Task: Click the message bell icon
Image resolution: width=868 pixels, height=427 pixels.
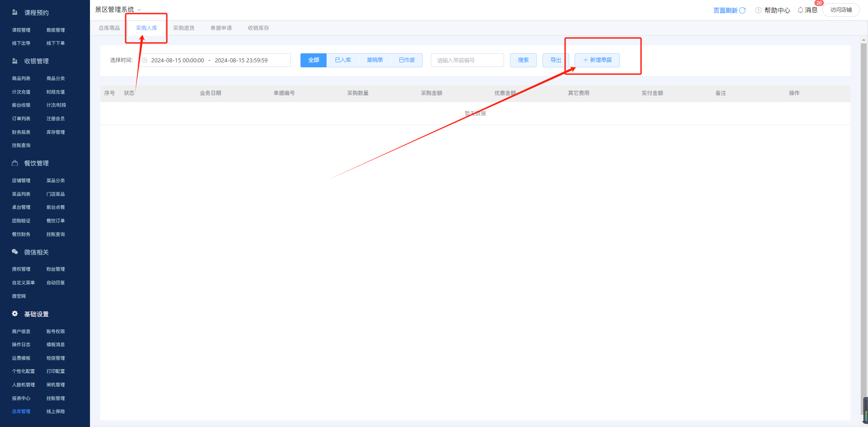Action: tap(801, 10)
